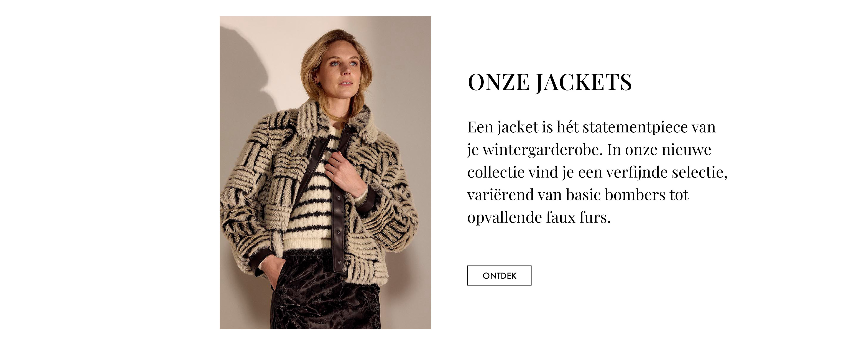Image resolution: width=868 pixels, height=345 pixels.
Task: Click the word ONZE in the heading
Action: click(x=498, y=82)
